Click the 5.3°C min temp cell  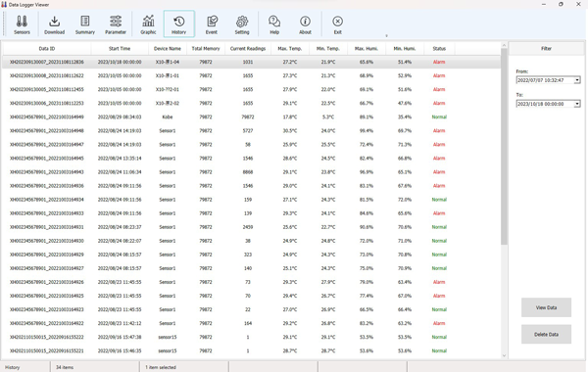(x=328, y=116)
